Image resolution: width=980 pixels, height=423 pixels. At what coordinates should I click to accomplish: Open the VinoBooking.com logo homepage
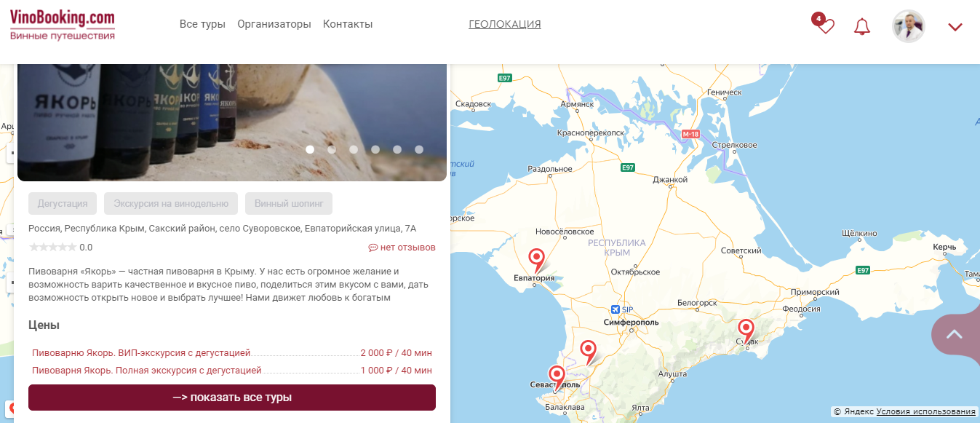[x=63, y=25]
